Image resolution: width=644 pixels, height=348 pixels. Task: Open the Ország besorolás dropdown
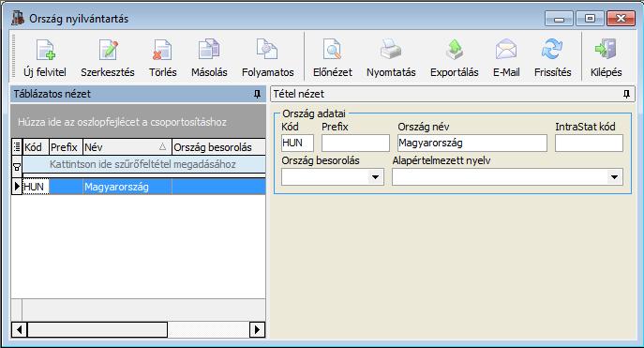pos(375,177)
